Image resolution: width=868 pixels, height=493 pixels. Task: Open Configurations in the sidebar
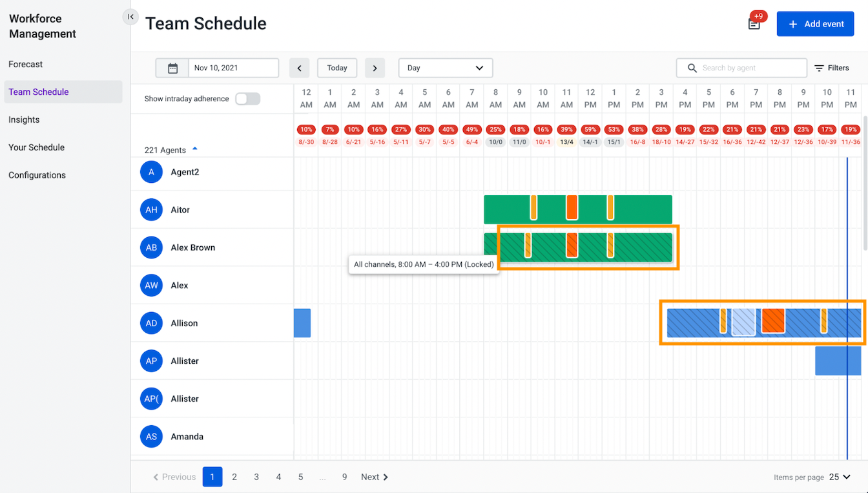37,175
